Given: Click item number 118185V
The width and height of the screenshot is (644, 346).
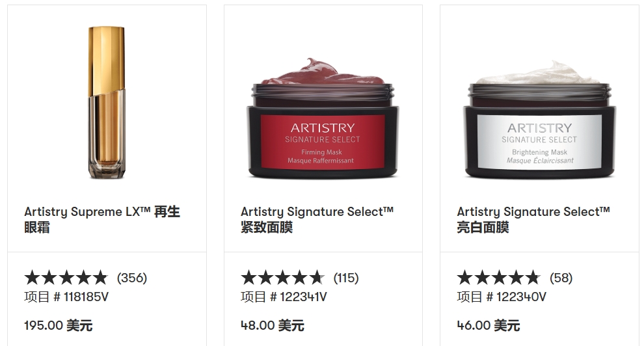Looking at the screenshot, I should pos(66,297).
